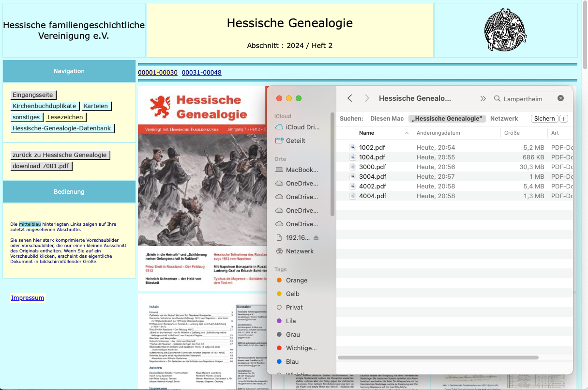The image size is (588, 390).
Task: Select the file name 4002.pdf
Action: pos(373,186)
